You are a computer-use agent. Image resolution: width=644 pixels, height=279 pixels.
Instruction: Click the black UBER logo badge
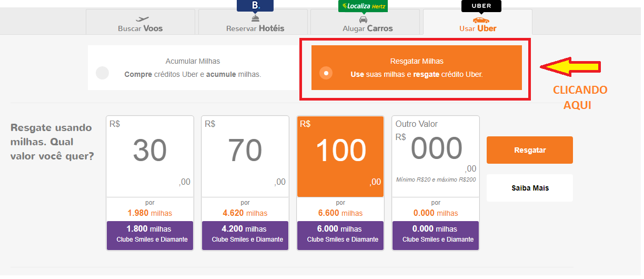pos(481,6)
